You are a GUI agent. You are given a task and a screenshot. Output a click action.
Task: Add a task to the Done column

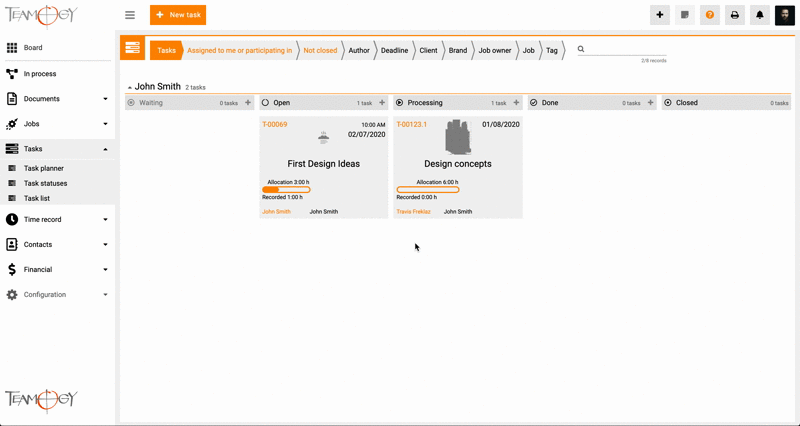[651, 103]
